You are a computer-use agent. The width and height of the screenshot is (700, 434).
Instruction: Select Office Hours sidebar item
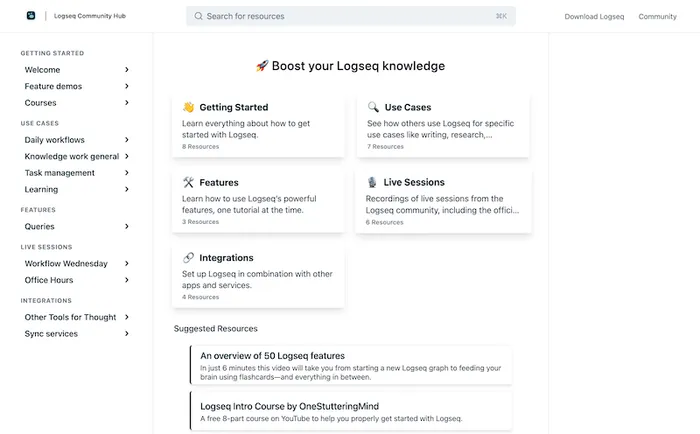pos(49,280)
